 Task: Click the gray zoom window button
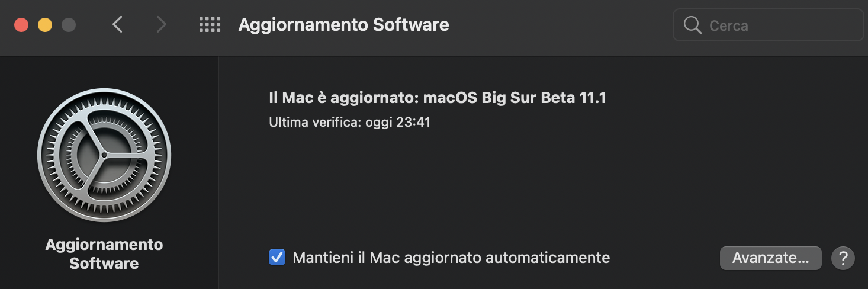coord(69,25)
